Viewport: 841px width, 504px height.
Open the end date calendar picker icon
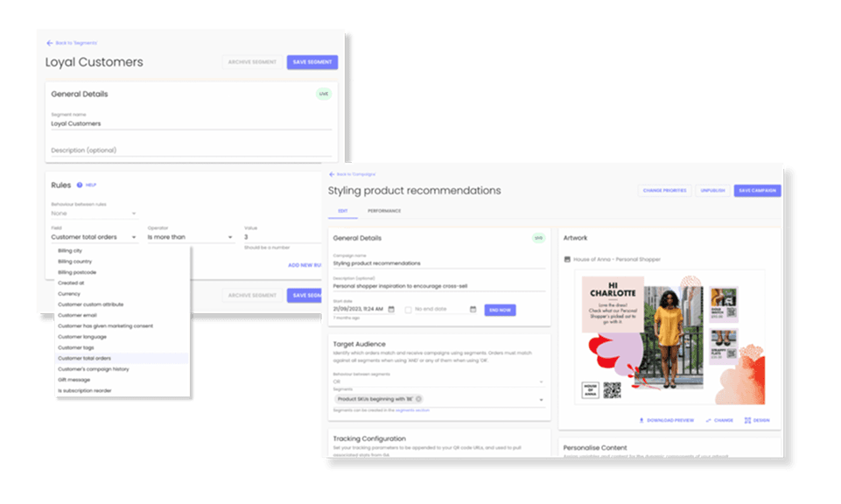pyautogui.click(x=473, y=309)
